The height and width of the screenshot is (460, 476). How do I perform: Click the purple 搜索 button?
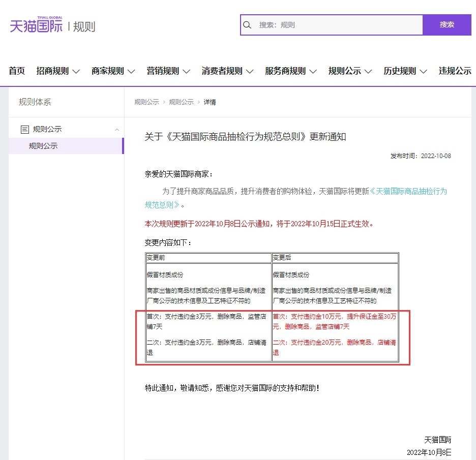(x=447, y=25)
